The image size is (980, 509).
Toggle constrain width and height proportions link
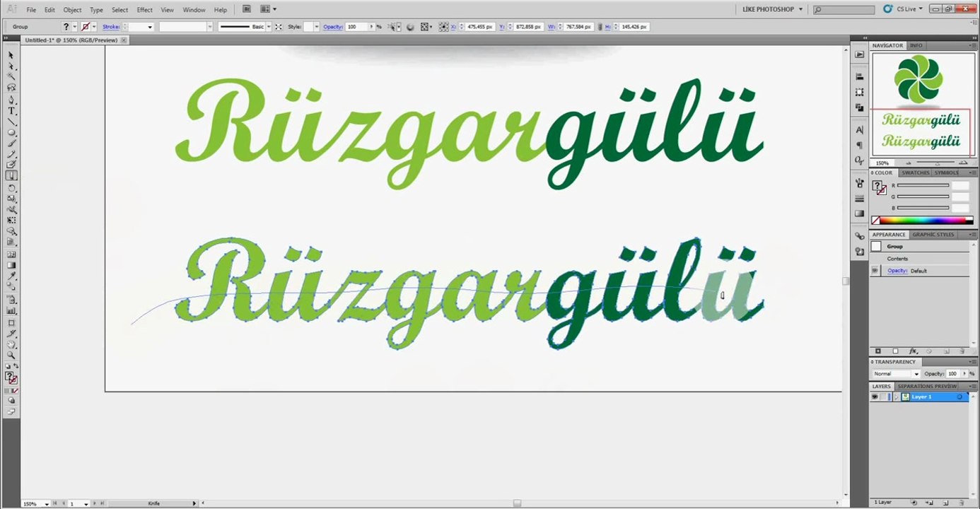[600, 27]
